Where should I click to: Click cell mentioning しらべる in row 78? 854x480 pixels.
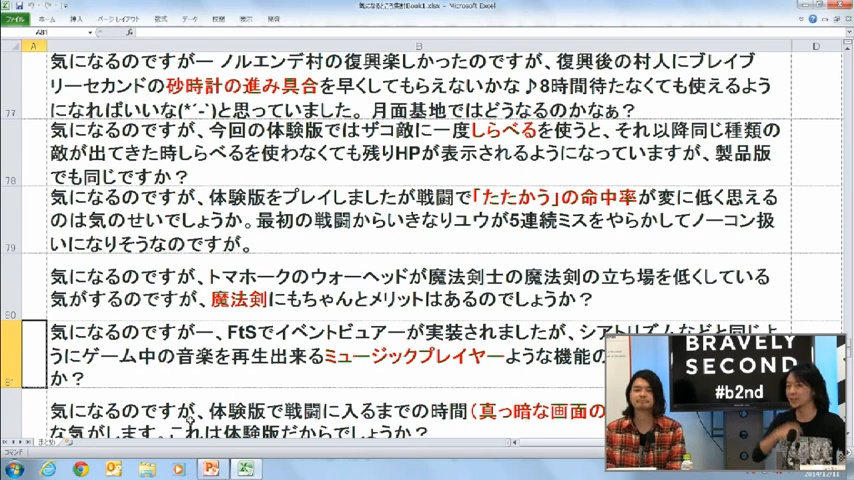pos(419,153)
